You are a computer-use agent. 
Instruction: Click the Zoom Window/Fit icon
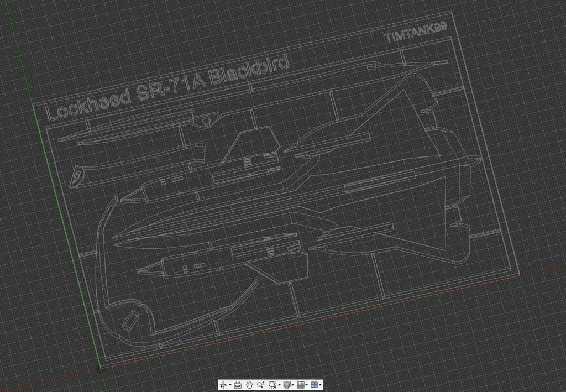[272, 385]
